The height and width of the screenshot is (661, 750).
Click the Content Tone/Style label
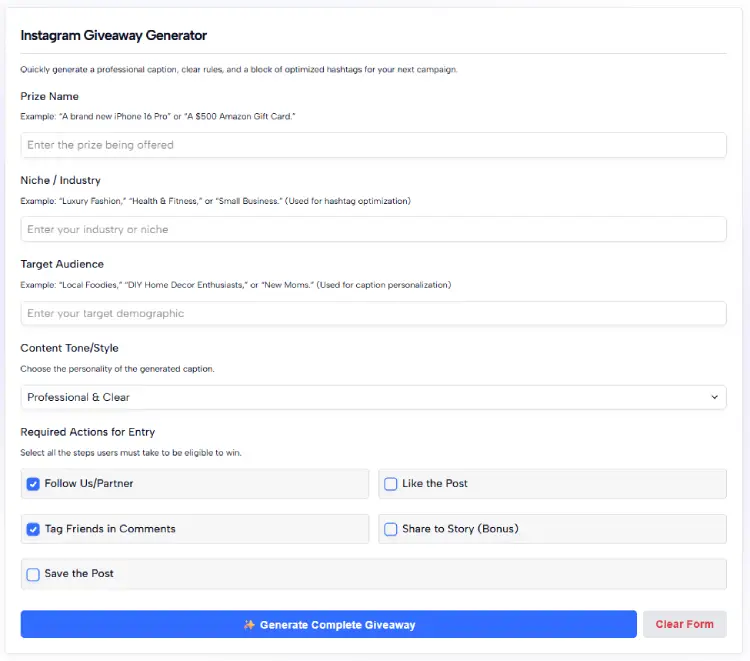(x=69, y=348)
